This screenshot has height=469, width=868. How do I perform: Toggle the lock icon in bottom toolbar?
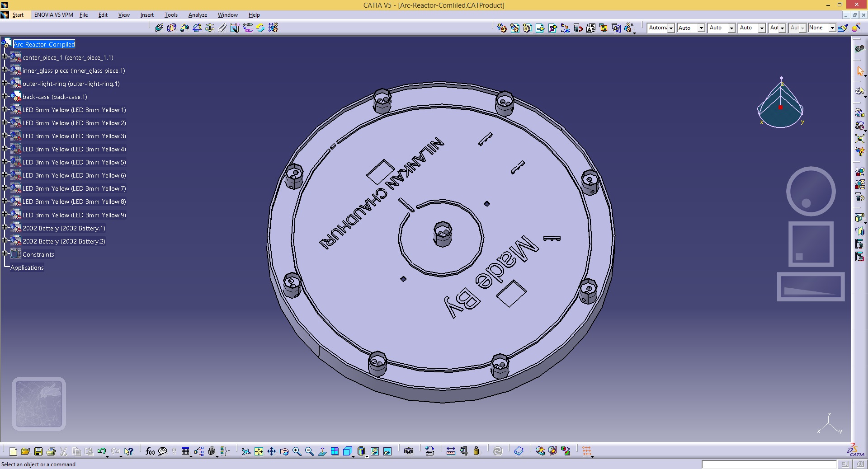[212, 451]
